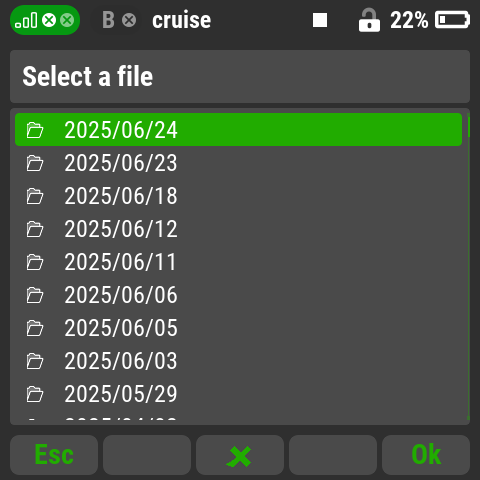The image size is (480, 480).
Task: Open the 2025/06/24 folder
Action: 238,130
